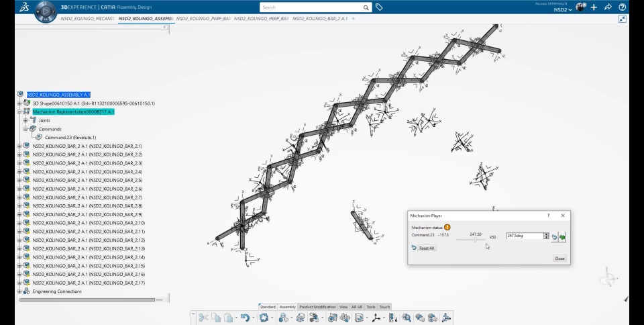This screenshot has height=325, width=644.
Task: Click the Copy icon in toolbar
Action: [x=216, y=318]
